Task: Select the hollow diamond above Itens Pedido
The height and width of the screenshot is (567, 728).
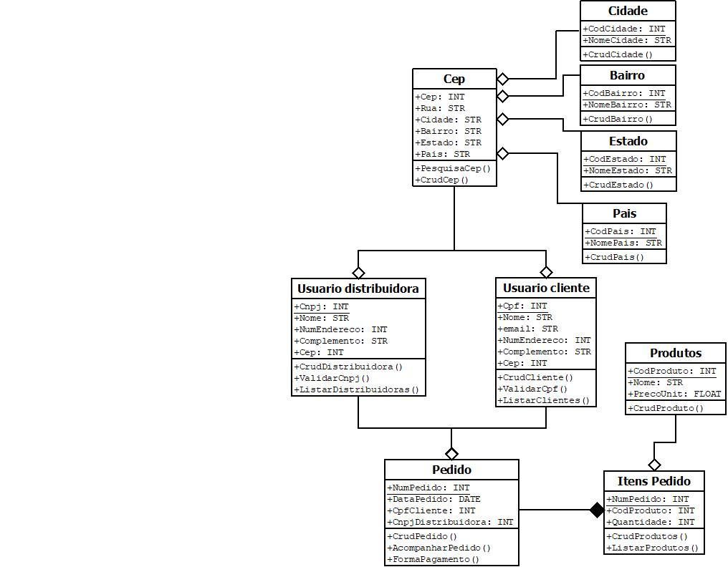Action: pyautogui.click(x=654, y=465)
